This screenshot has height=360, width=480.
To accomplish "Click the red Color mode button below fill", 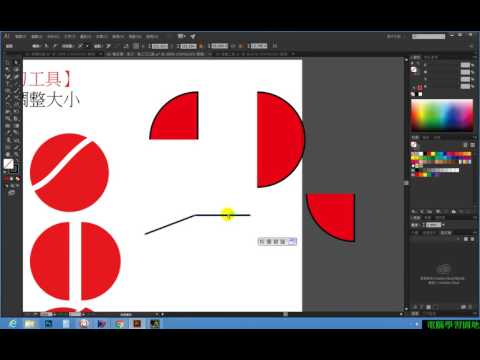I will 7,179.
